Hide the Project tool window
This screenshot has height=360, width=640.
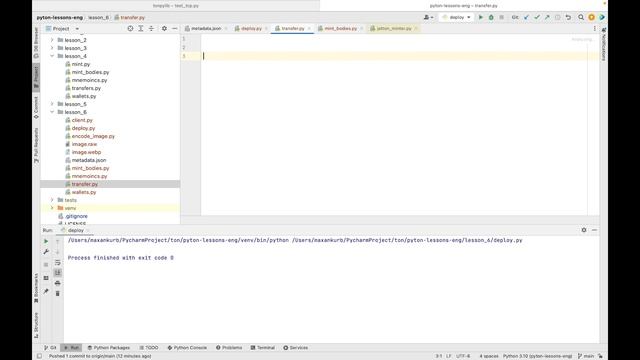tap(175, 29)
